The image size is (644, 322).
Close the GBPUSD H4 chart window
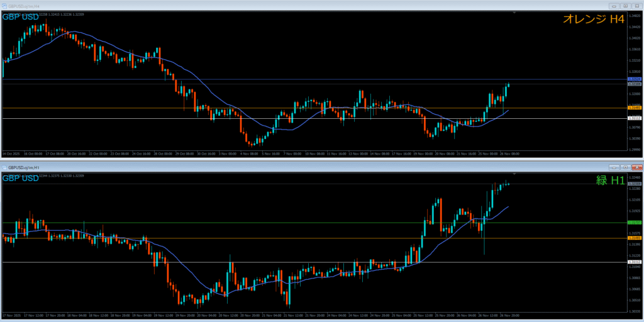point(636,6)
